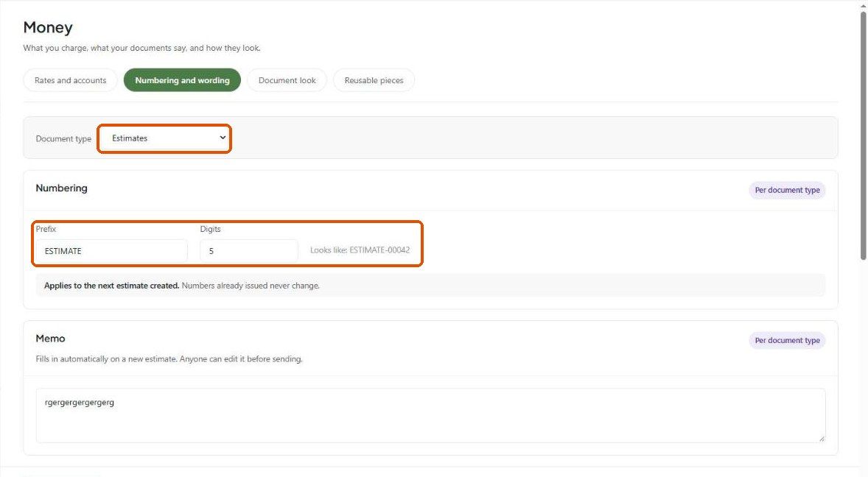The width and height of the screenshot is (868, 477).
Task: Open the Document type dropdown showing Estimates
Action: [x=164, y=138]
